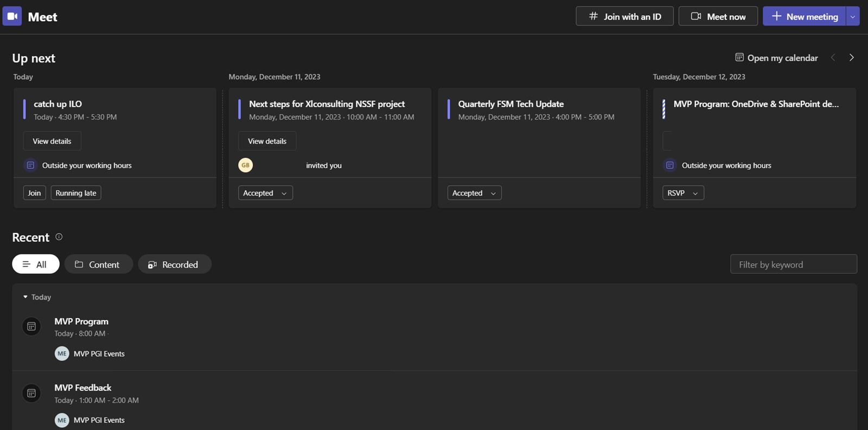Open Accepted dropdown for Quarterly FSM Tech Update
Viewport: 868px width, 430px height.
(475, 193)
